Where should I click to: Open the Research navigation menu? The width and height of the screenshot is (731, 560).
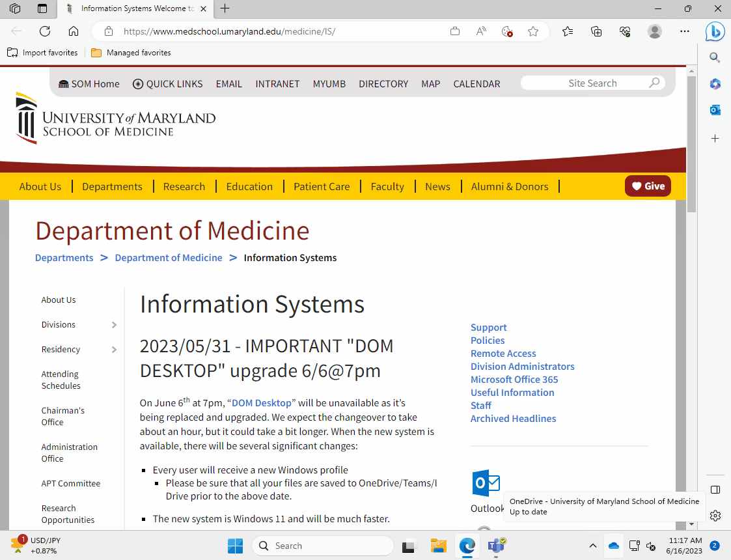click(x=184, y=186)
